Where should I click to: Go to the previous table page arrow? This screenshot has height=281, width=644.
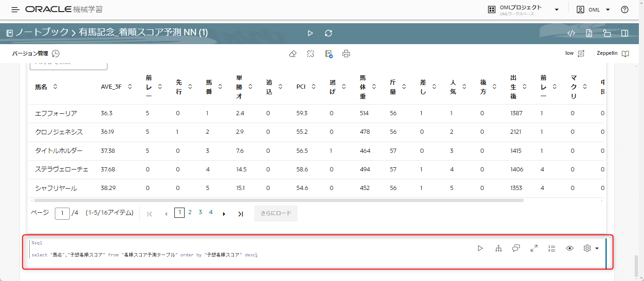click(x=166, y=214)
